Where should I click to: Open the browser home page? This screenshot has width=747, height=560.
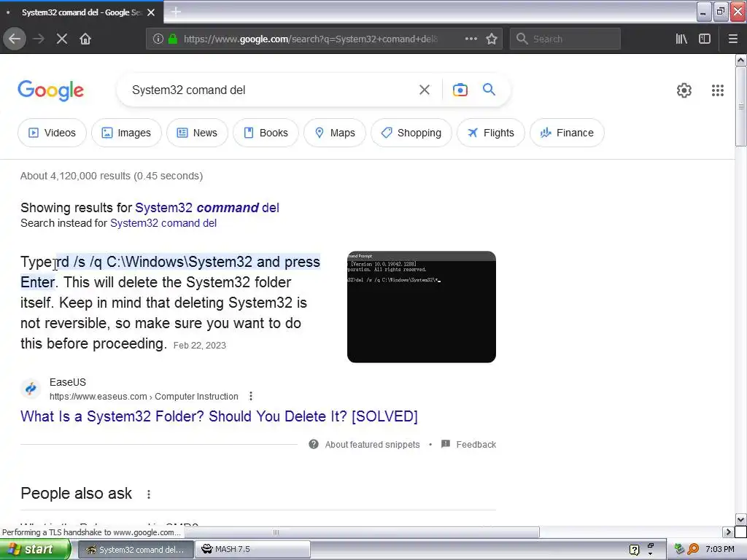pyautogui.click(x=85, y=39)
